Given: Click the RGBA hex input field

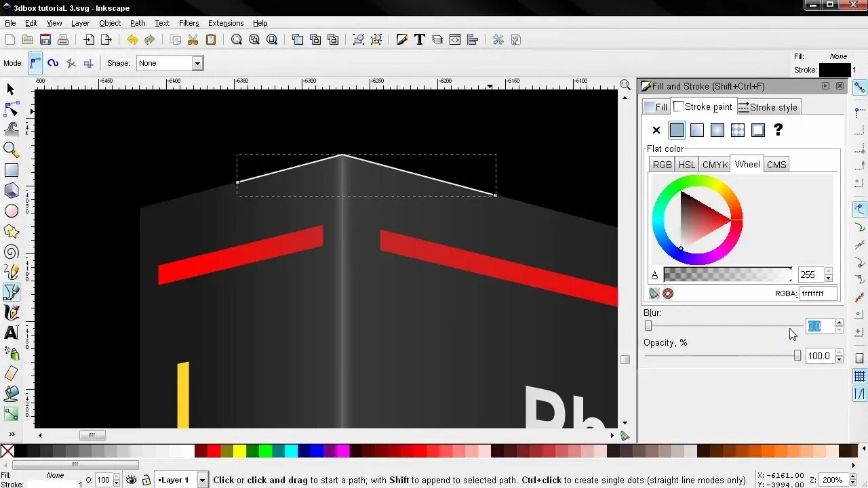Looking at the screenshot, I should coord(818,293).
